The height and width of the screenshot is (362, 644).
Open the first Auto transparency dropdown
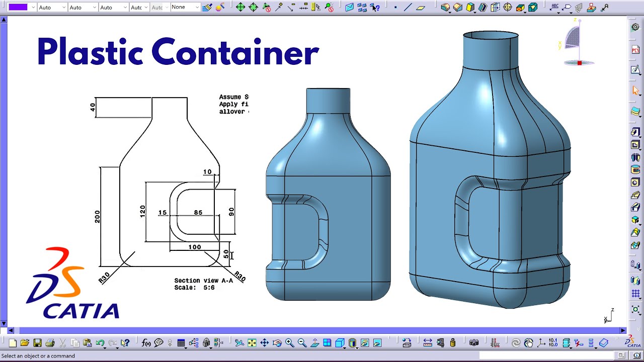[52, 8]
